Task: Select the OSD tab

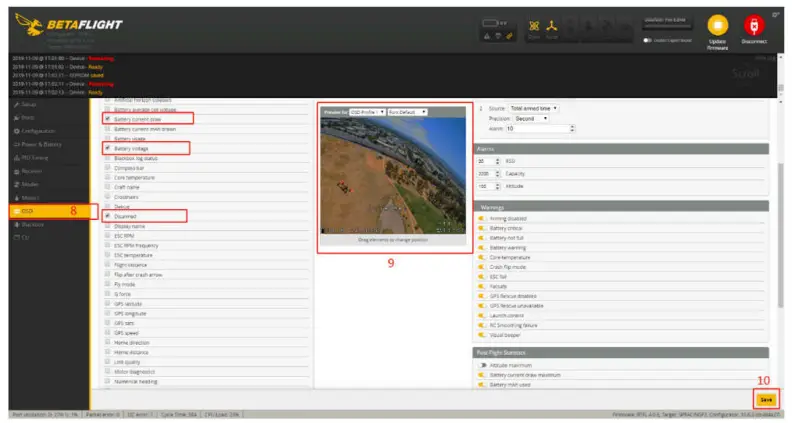Action: pos(48,211)
